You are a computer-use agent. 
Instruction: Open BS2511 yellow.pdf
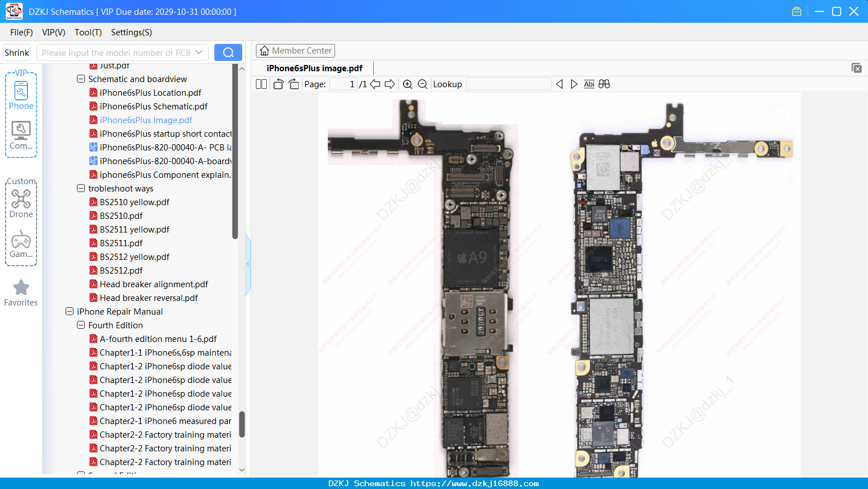point(129,230)
